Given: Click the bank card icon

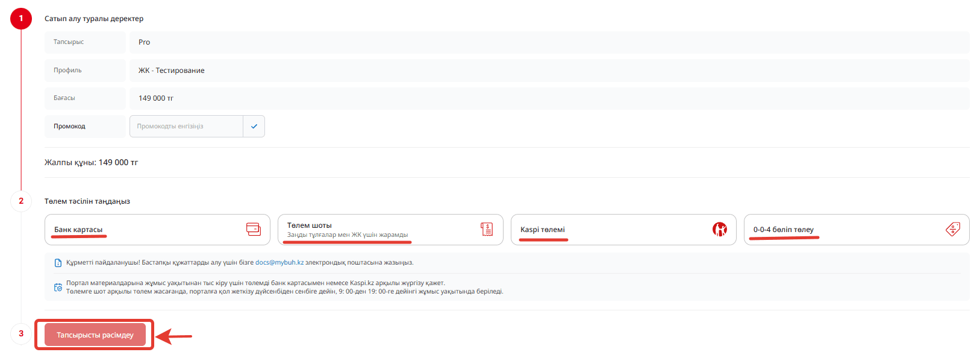Looking at the screenshot, I should pyautogui.click(x=254, y=229).
